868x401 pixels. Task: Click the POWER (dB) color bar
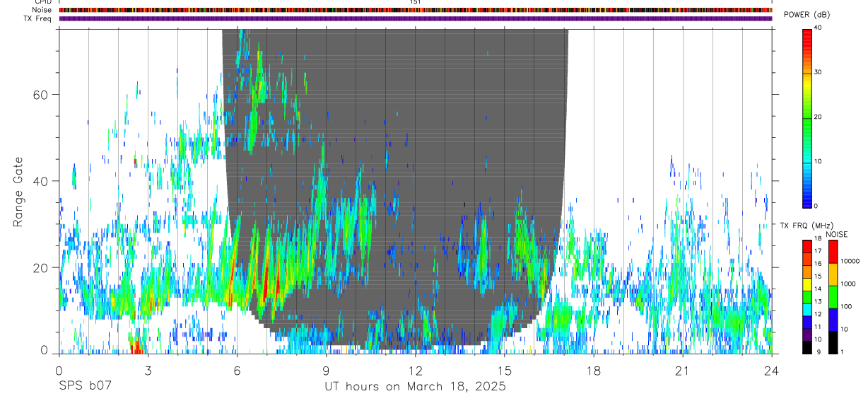tap(807, 117)
